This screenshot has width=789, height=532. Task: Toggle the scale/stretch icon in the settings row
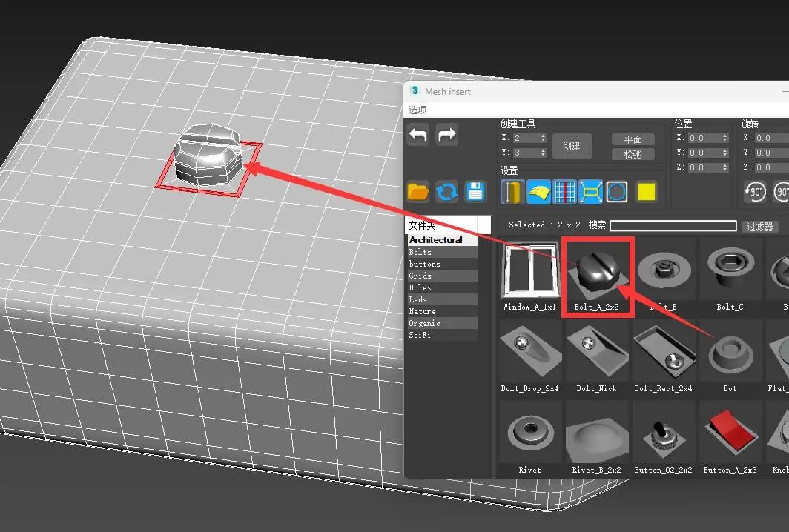pyautogui.click(x=591, y=191)
